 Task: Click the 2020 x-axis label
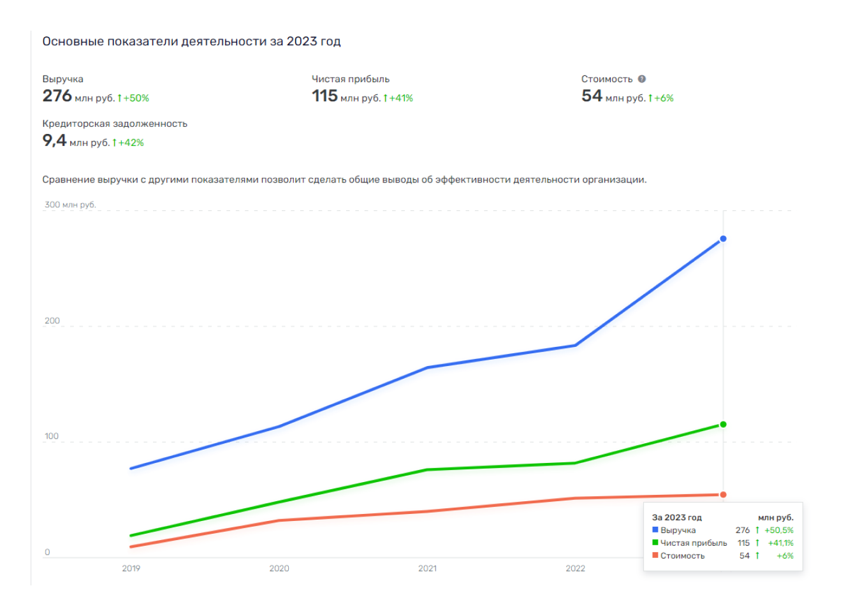[279, 568]
